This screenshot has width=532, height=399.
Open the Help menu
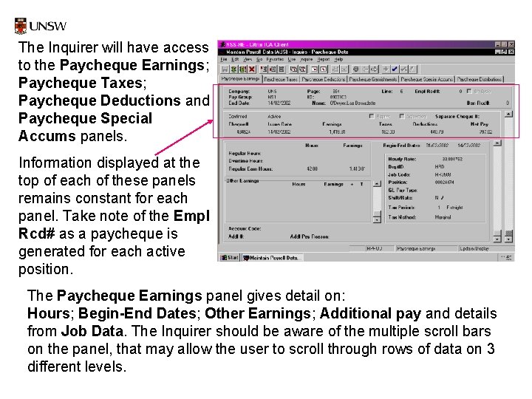click(x=338, y=59)
